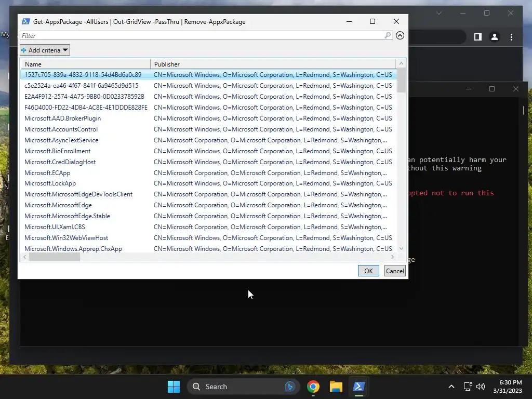
Task: Click the horizontal scrollbar right arrow
Action: (x=392, y=257)
